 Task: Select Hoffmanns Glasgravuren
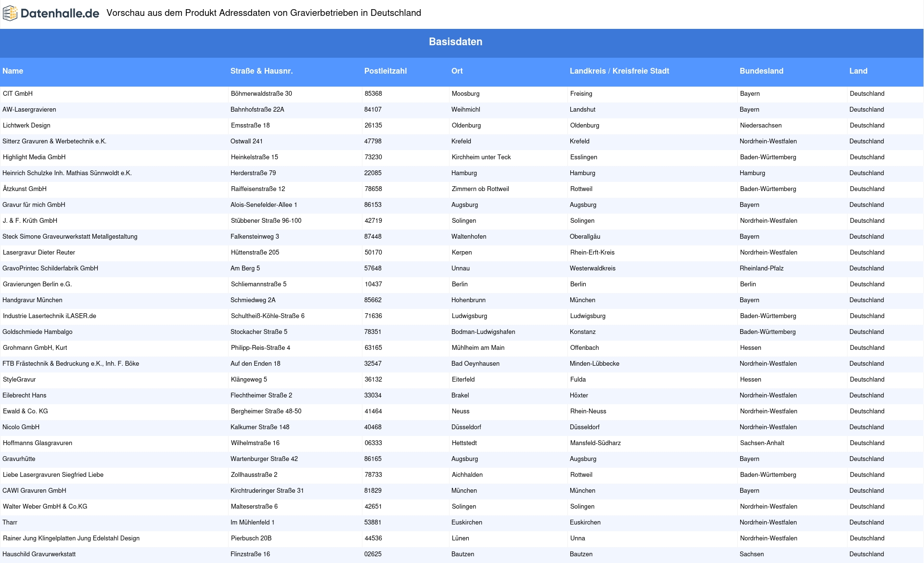[38, 443]
